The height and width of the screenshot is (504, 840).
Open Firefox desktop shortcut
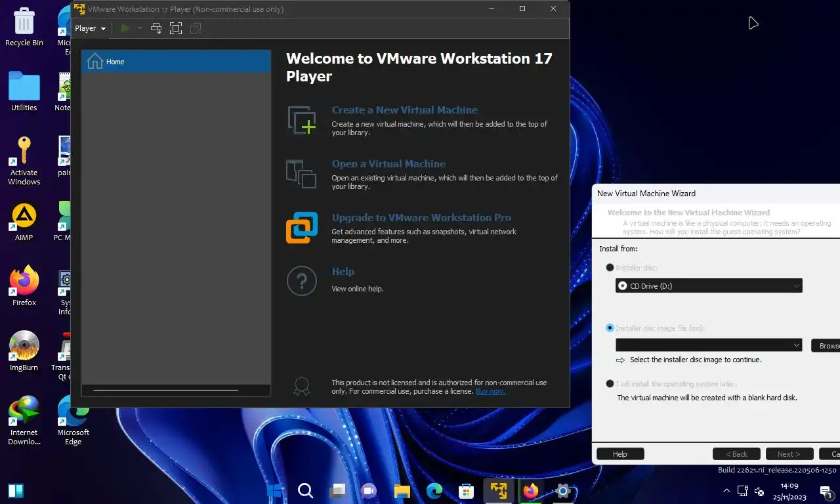(24, 286)
